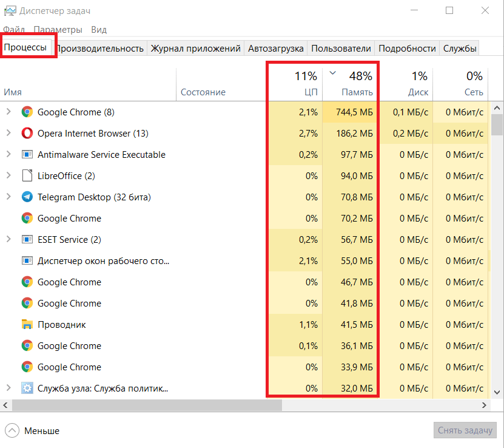Click the 1,1% CPU value
The height and width of the screenshot is (448, 504).
click(x=308, y=324)
